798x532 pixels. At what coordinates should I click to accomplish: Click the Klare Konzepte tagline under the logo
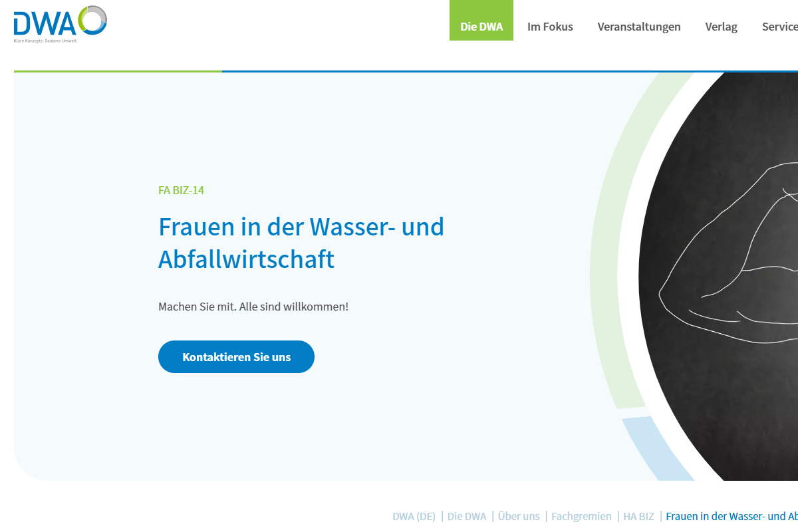point(46,41)
